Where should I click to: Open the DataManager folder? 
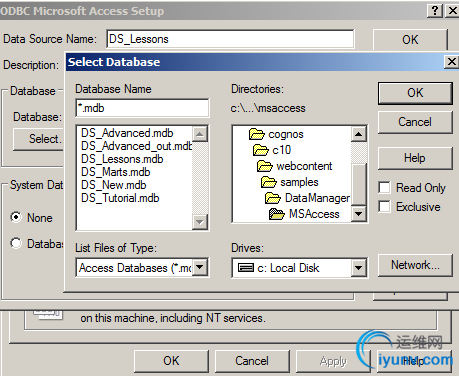pyautogui.click(x=307, y=198)
